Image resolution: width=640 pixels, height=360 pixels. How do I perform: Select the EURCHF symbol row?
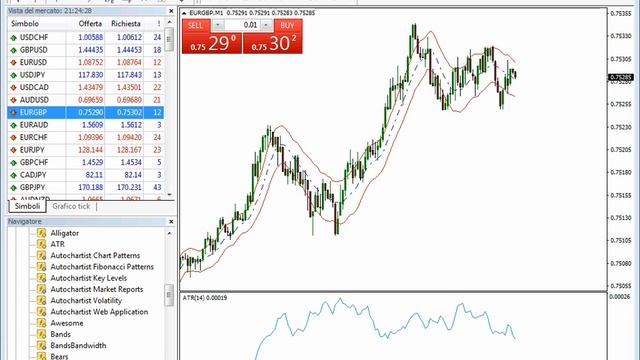[86, 137]
